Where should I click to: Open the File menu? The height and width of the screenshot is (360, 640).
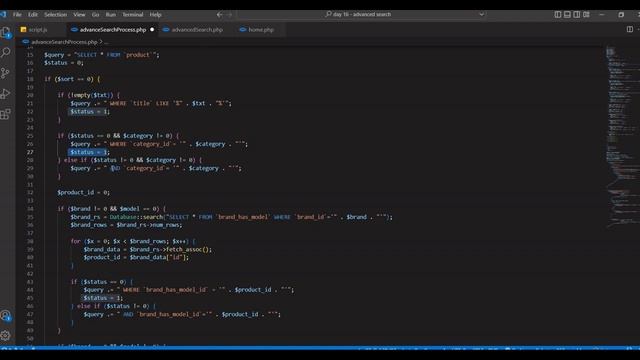[x=17, y=15]
